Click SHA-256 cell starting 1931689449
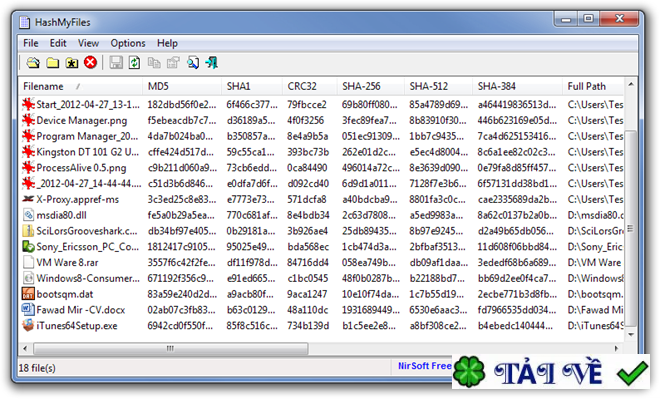The width and height of the screenshot is (660, 399). pos(370,310)
